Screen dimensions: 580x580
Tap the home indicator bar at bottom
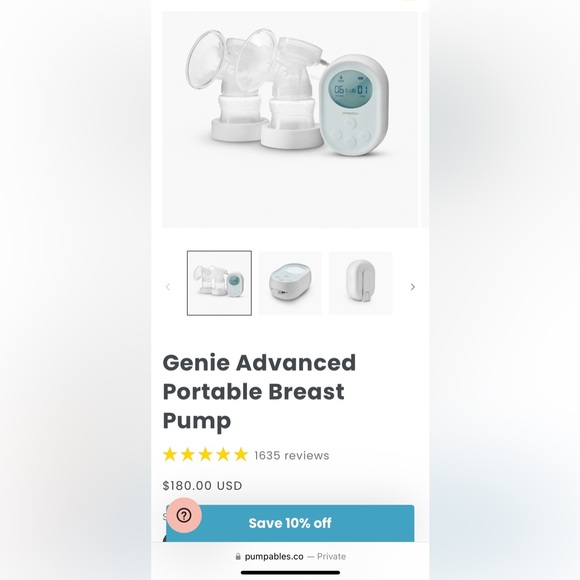(x=290, y=573)
